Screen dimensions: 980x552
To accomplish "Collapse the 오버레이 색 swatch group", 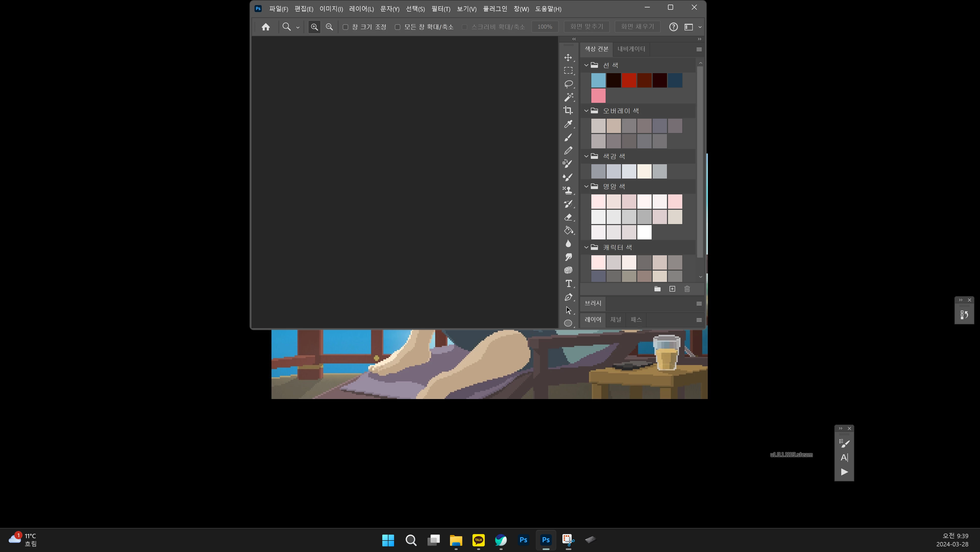I will (x=586, y=111).
